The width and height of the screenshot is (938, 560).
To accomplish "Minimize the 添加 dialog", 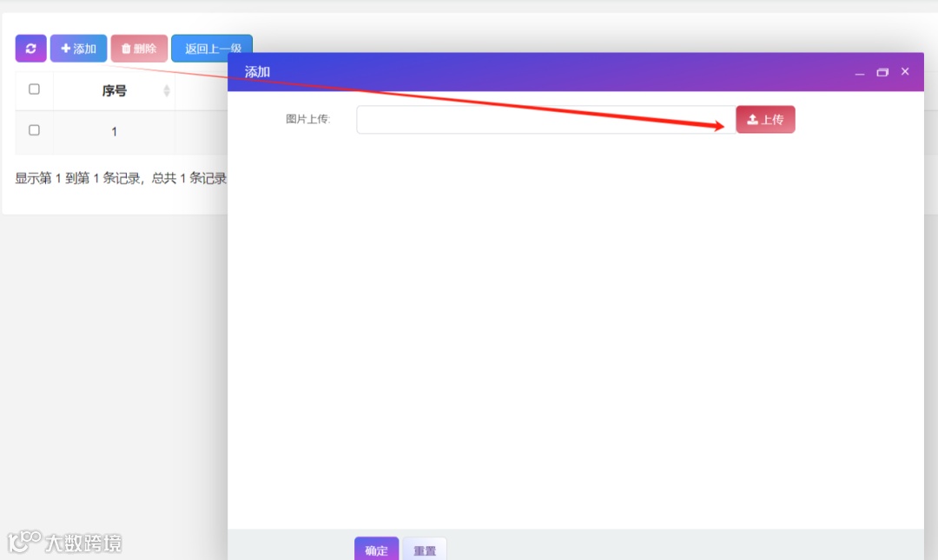I will click(x=860, y=72).
